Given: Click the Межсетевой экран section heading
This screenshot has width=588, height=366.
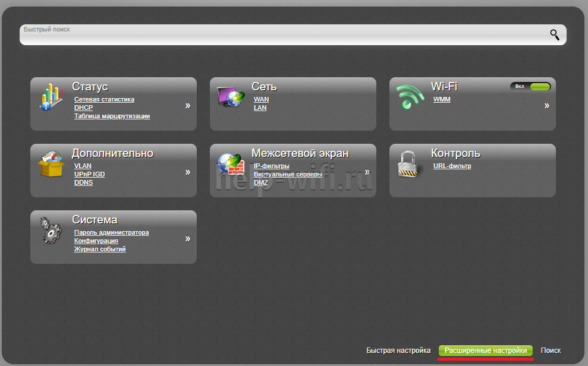Looking at the screenshot, I should click(300, 153).
